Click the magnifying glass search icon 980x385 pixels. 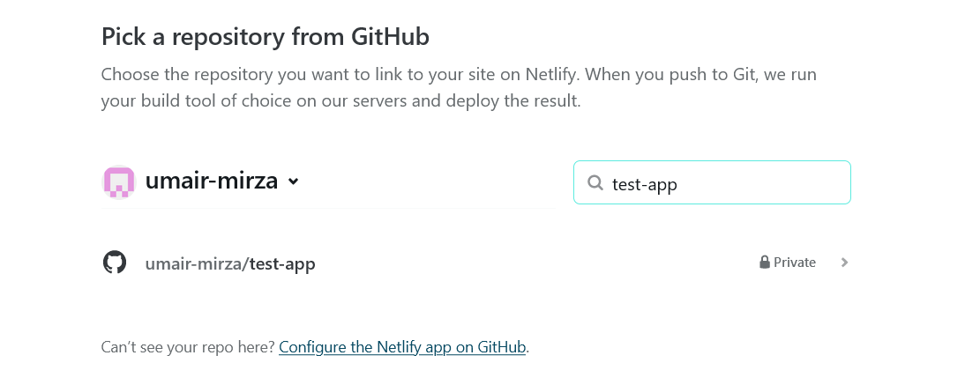(595, 183)
